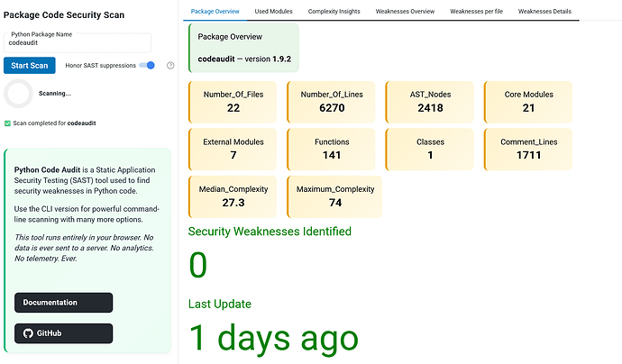Click the help question mark icon
The image size is (622, 364).
[x=170, y=66]
